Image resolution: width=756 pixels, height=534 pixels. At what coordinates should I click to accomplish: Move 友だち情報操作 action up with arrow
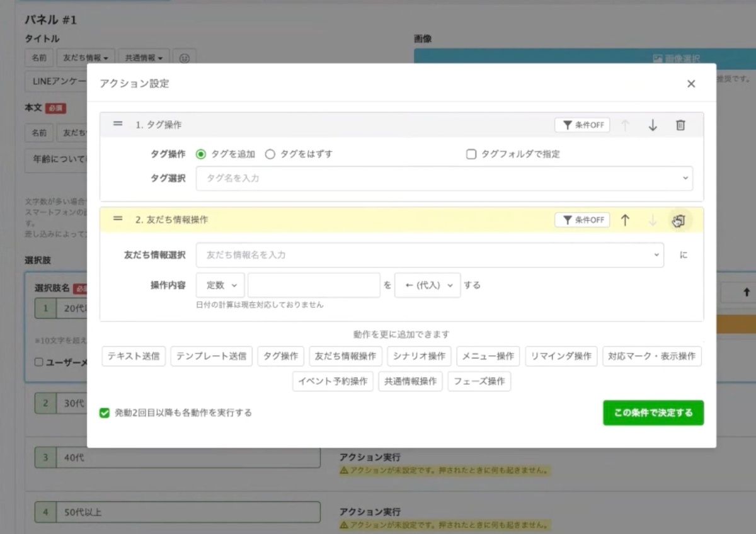click(625, 220)
